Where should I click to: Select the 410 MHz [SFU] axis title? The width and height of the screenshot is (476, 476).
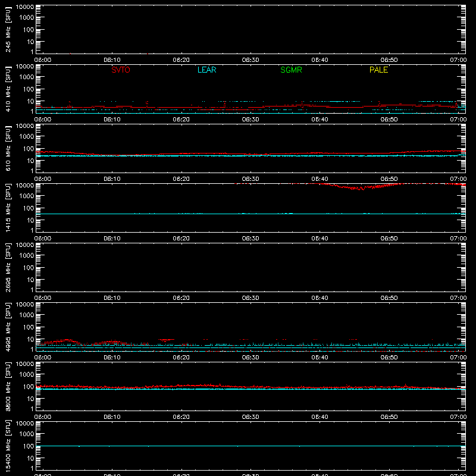pyautogui.click(x=8, y=89)
